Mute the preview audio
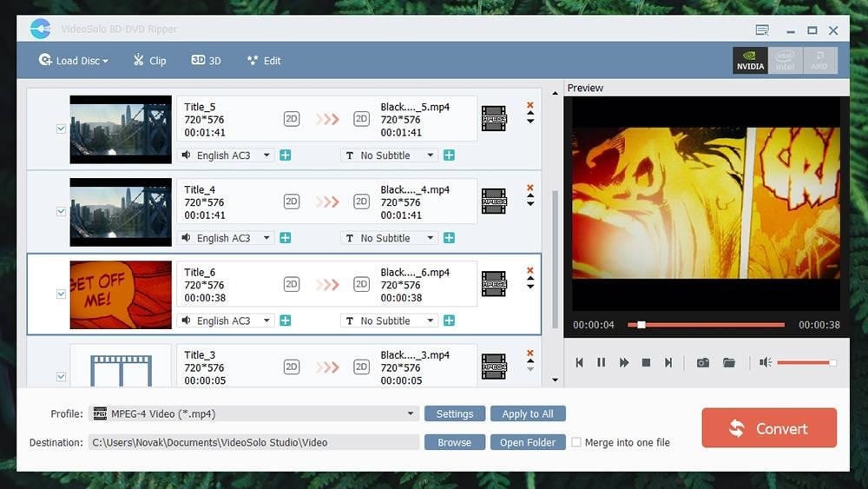Image resolution: width=868 pixels, height=489 pixels. [x=765, y=362]
